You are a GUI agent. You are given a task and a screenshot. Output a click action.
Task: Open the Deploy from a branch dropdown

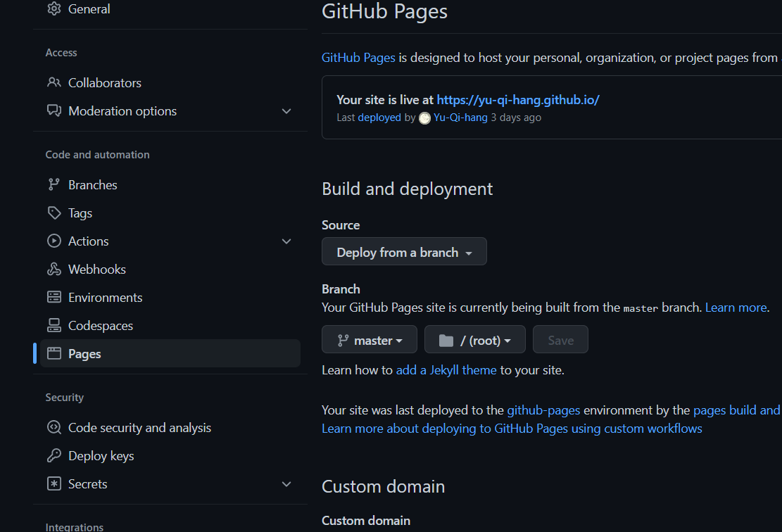pos(404,251)
